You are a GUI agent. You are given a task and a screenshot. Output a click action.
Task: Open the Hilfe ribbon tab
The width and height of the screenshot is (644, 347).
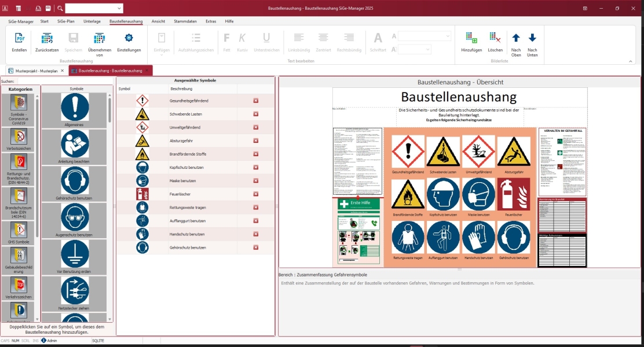click(229, 21)
